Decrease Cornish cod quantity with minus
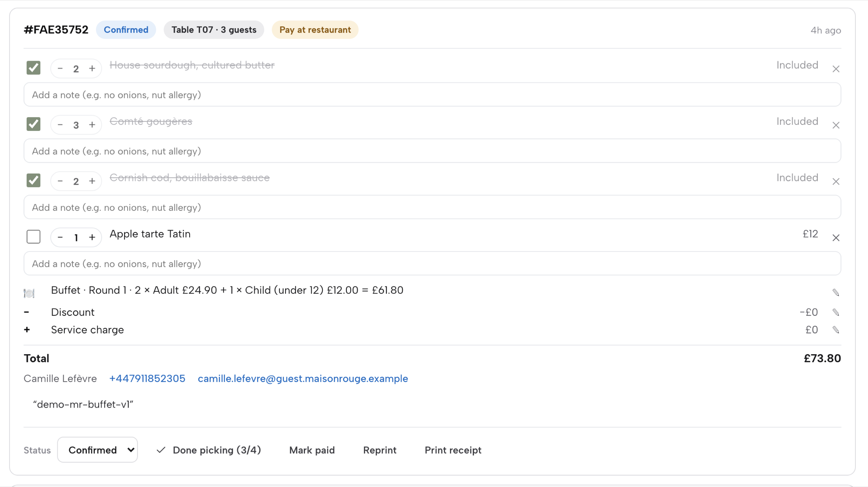The image size is (868, 487). [60, 181]
